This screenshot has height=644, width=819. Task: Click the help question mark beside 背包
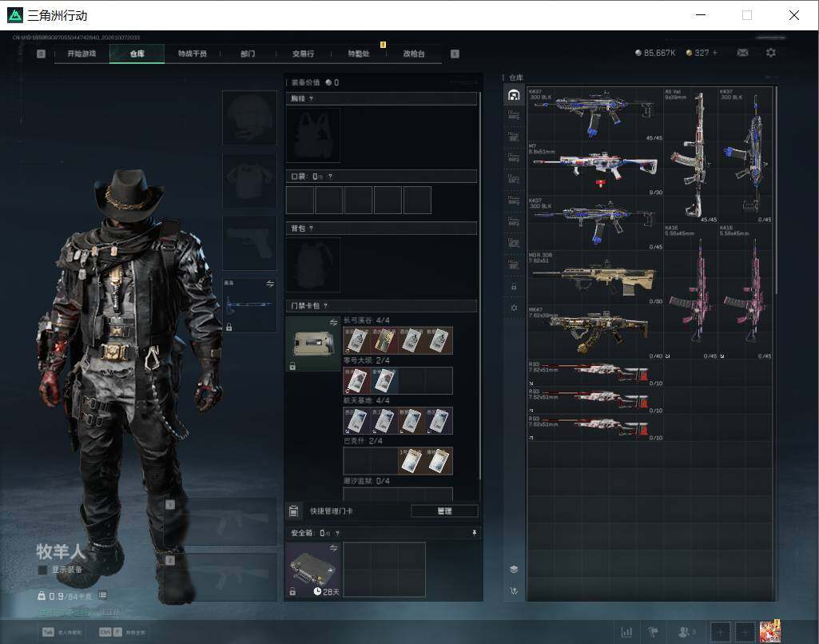point(312,229)
